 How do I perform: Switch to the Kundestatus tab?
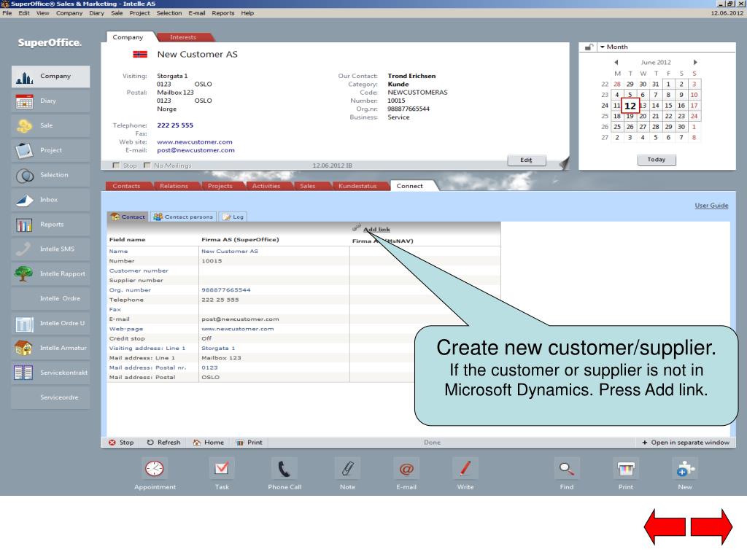coord(357,186)
